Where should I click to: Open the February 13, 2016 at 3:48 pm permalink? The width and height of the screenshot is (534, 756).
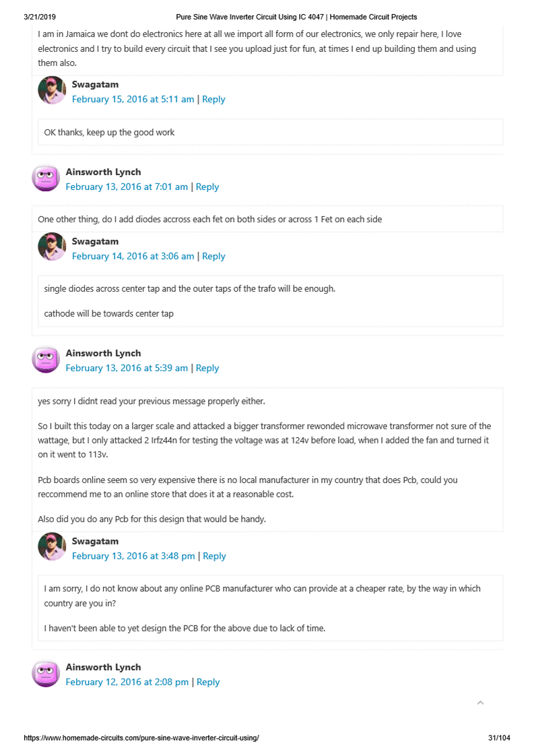(x=133, y=556)
